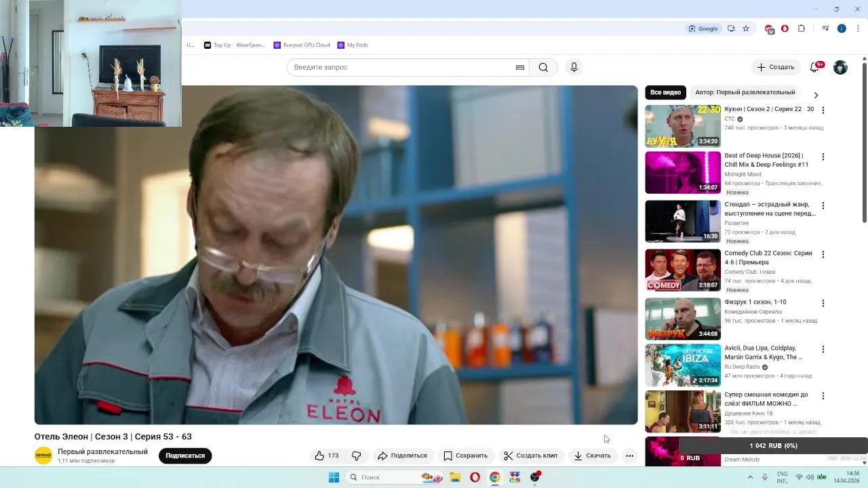Screen dimensions: 868x488
Task: Click the Скачать download button
Action: tap(592, 455)
